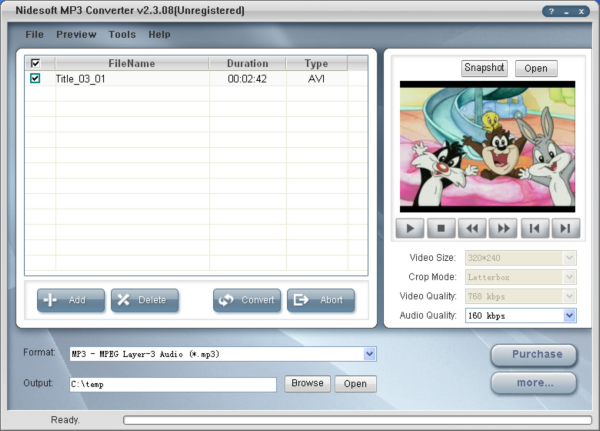Expand the Audio Quality dropdown

570,316
